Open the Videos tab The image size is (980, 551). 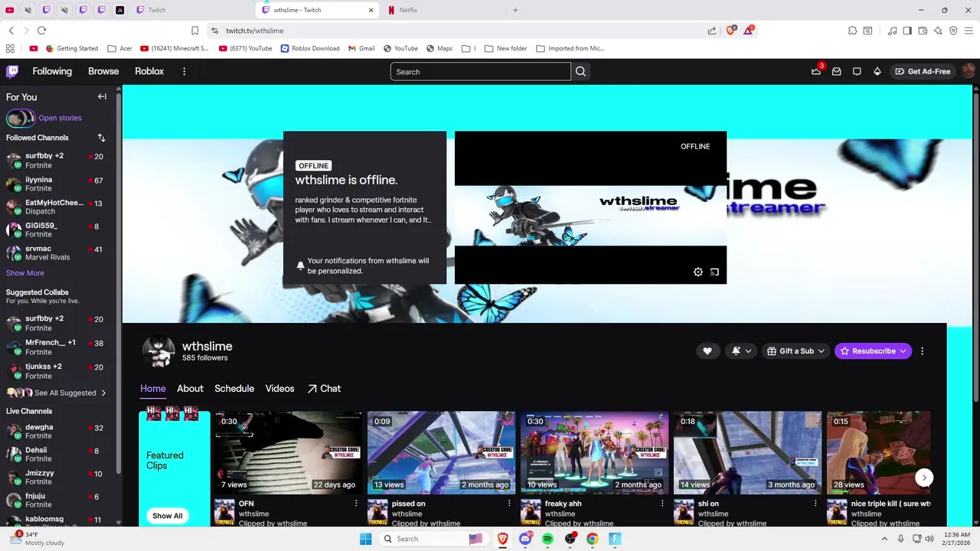pyautogui.click(x=279, y=389)
